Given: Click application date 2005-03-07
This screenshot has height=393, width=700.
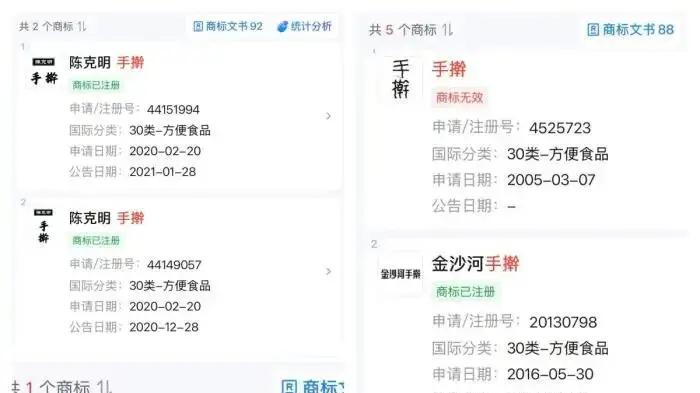Looking at the screenshot, I should [551, 180].
